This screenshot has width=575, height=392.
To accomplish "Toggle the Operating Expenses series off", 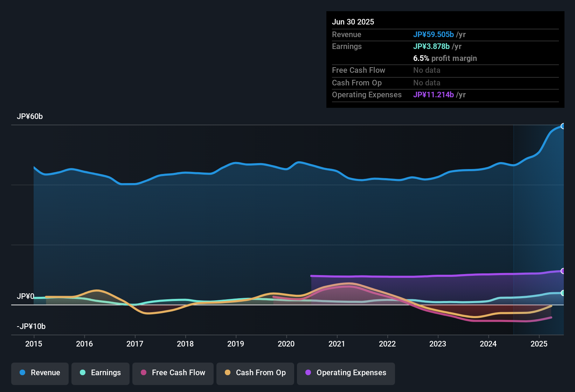I will (346, 373).
